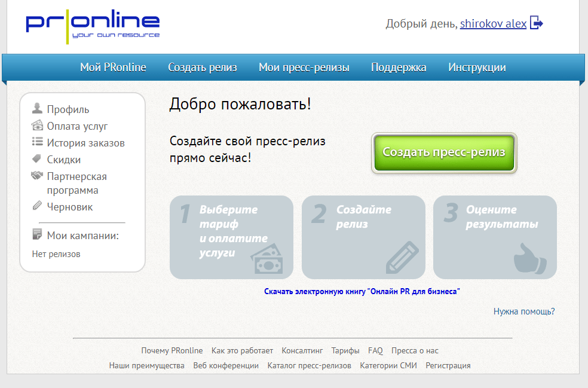588x388 pixels.
Task: Go to Создать релиз in navigation bar
Action: (203, 68)
